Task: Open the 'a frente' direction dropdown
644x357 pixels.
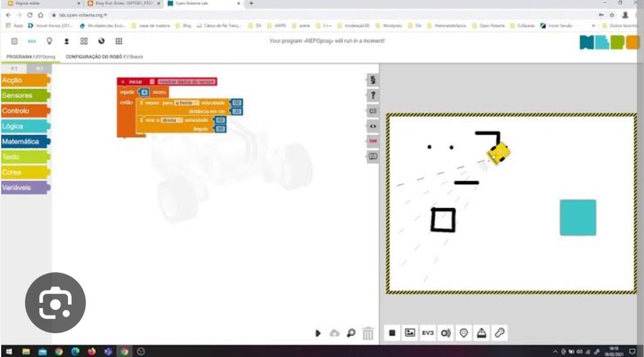Action: (x=186, y=102)
